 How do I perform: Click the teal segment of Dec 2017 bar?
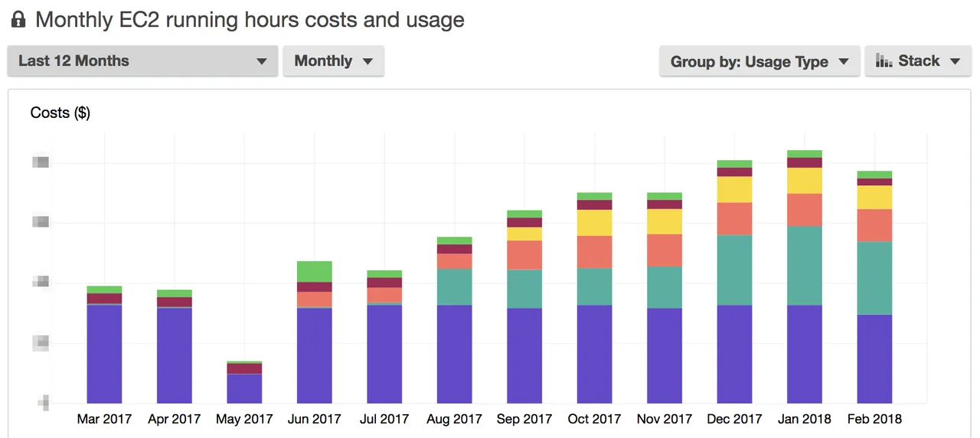[x=735, y=270]
